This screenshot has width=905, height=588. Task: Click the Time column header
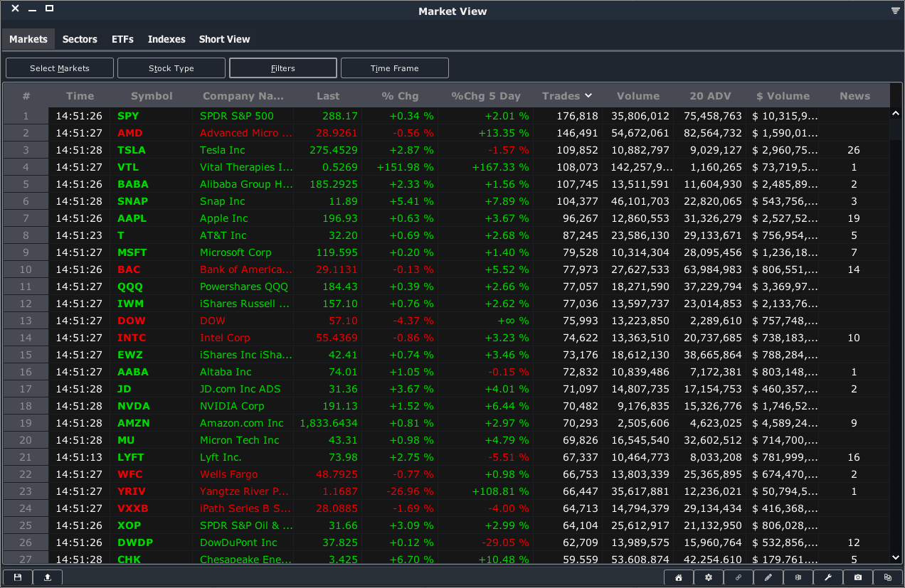(80, 96)
